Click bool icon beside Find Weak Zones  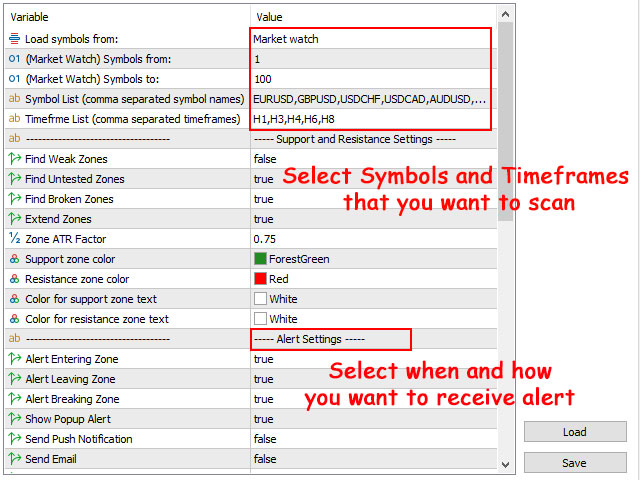14,158
